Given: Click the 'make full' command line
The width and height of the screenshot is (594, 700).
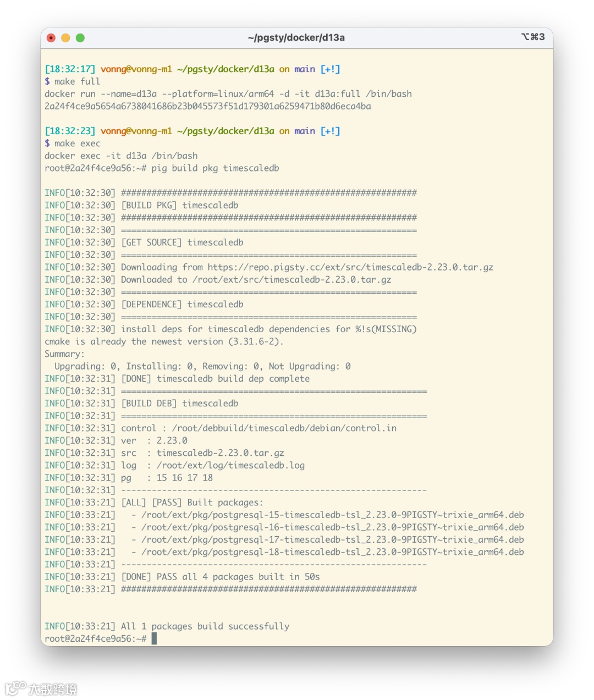Looking at the screenshot, I should point(73,81).
